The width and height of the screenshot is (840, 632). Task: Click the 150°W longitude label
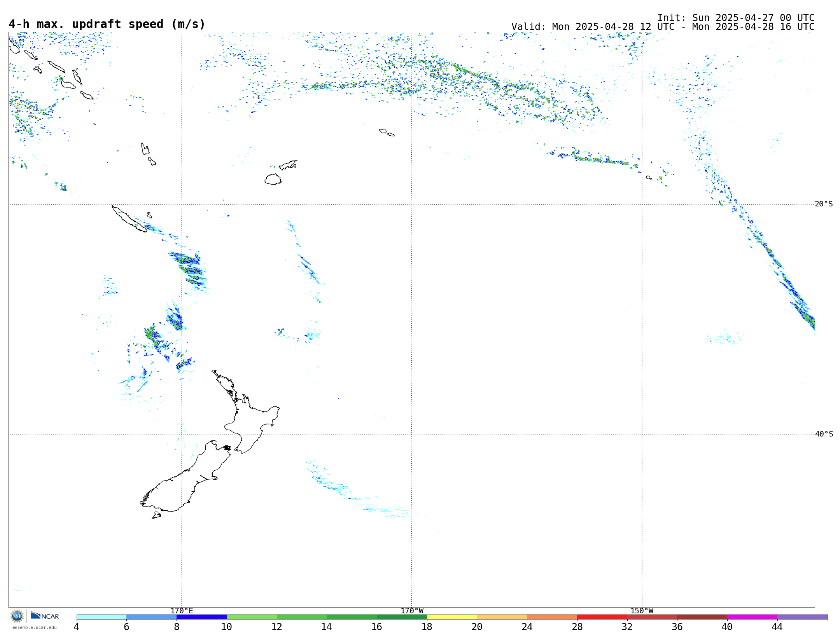click(x=642, y=611)
